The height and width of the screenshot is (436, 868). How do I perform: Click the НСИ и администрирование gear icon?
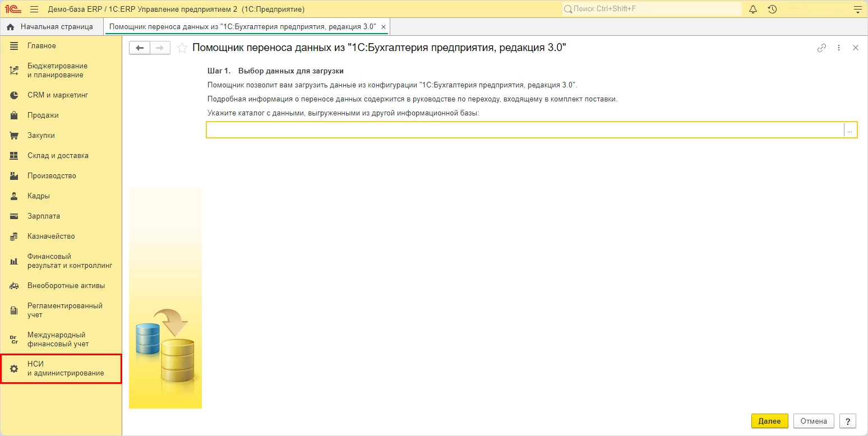(x=15, y=369)
